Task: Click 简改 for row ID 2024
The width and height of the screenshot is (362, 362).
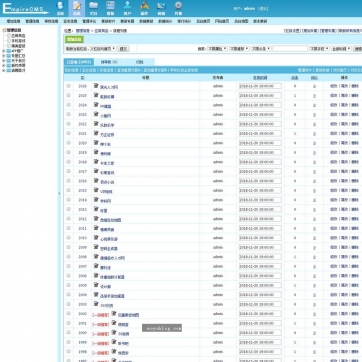Action: pos(344,105)
